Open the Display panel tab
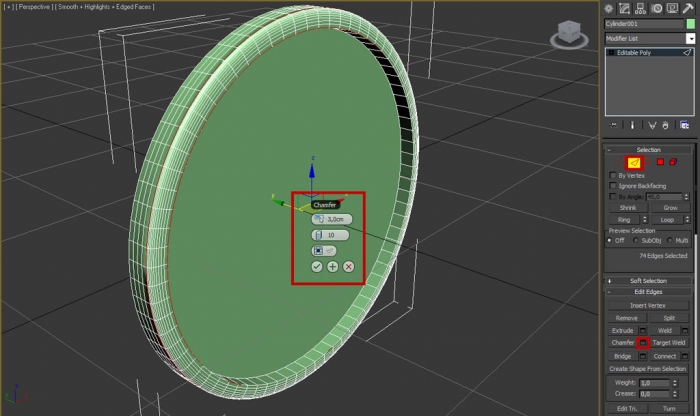 click(672, 8)
